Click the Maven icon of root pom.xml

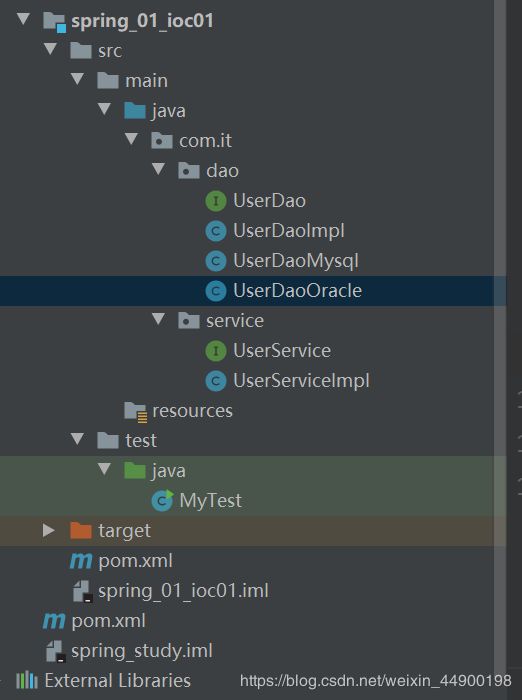click(x=54, y=621)
